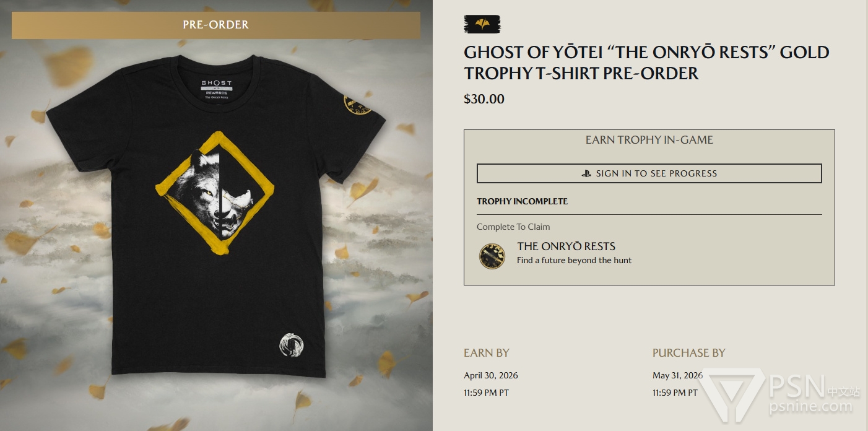Image resolution: width=868 pixels, height=431 pixels.
Task: Click the white circular hem logo on the shirt
Action: [291, 345]
